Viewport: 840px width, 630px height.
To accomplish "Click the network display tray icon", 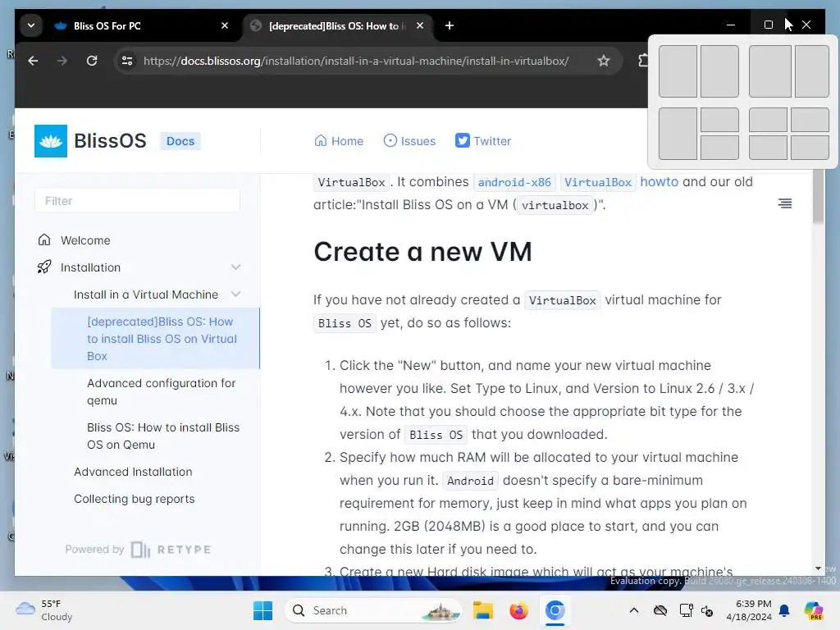I will (685, 610).
